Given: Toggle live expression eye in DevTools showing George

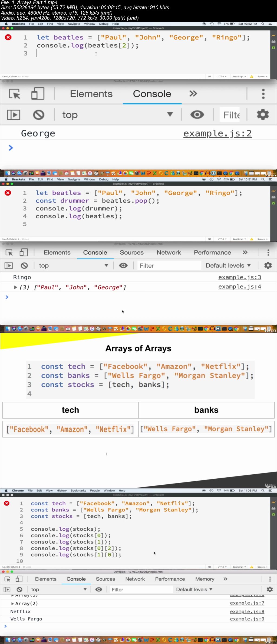Looking at the screenshot, I should click(x=197, y=115).
